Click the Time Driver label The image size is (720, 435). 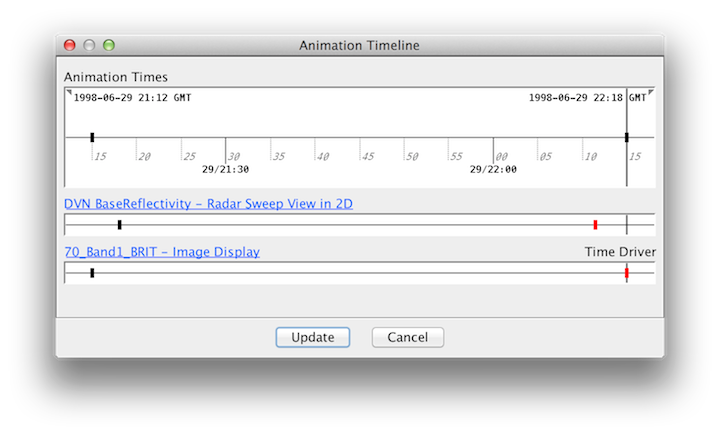coord(620,252)
